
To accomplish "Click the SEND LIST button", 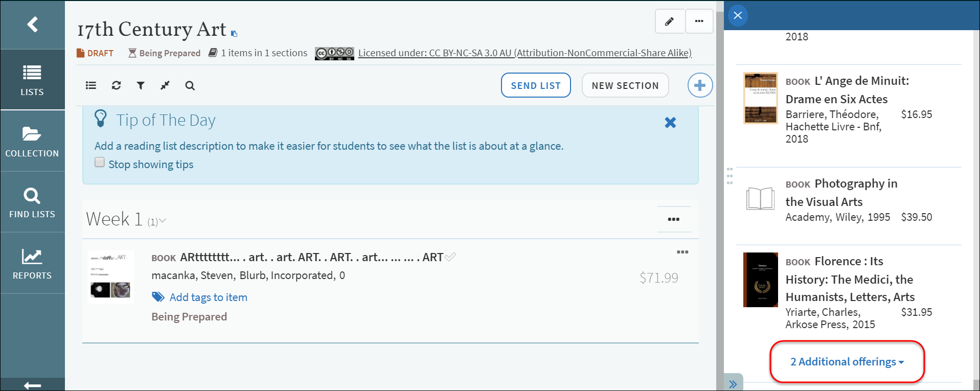I will point(535,85).
